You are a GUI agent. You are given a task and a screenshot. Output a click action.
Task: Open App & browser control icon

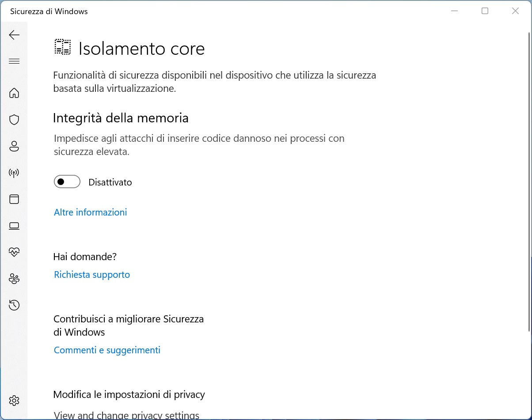pyautogui.click(x=14, y=199)
